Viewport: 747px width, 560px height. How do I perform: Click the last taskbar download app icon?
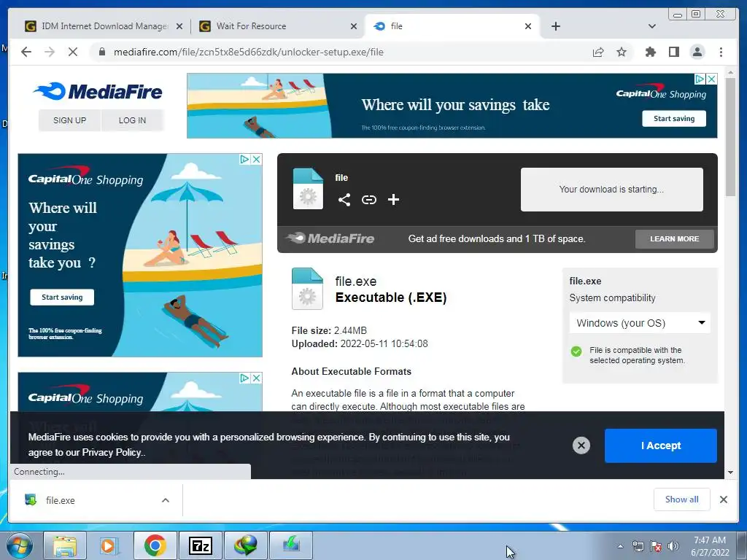click(290, 545)
